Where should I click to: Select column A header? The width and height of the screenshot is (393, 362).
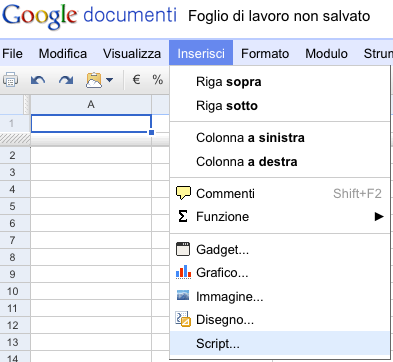pyautogui.click(x=91, y=105)
